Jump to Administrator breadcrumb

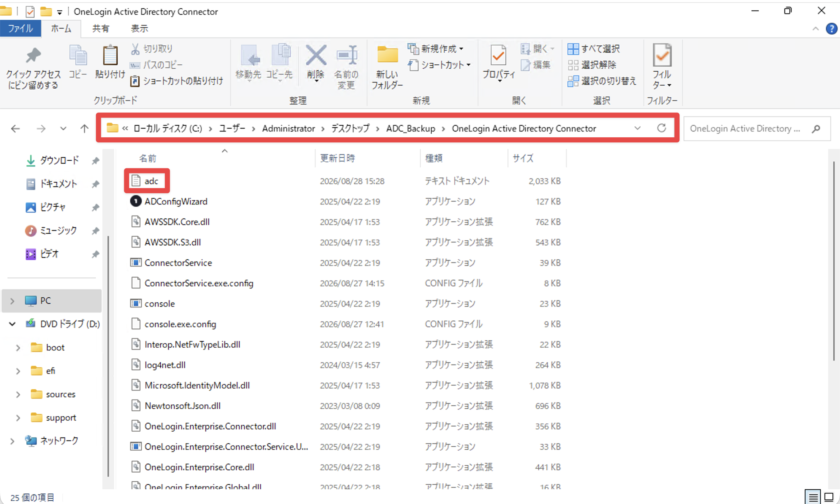289,129
